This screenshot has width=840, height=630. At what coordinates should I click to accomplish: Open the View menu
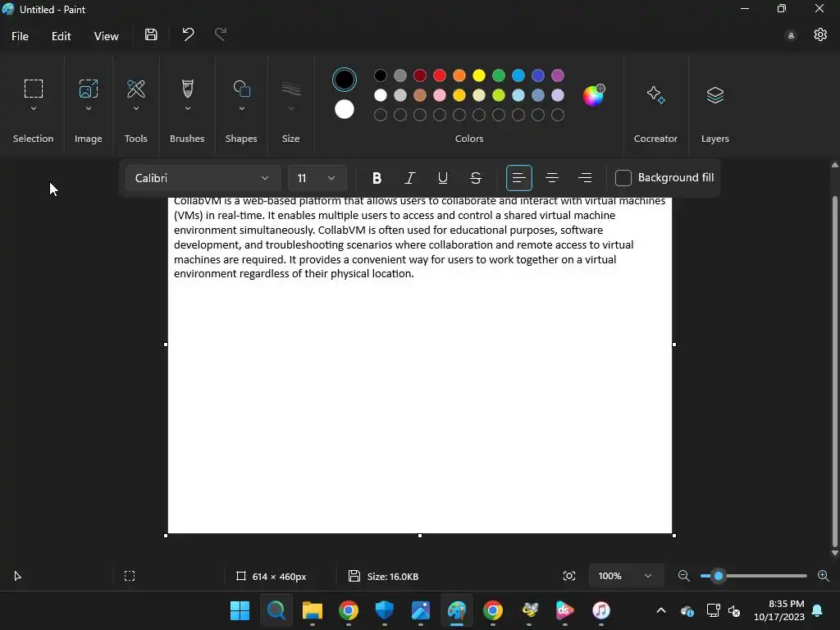click(106, 36)
